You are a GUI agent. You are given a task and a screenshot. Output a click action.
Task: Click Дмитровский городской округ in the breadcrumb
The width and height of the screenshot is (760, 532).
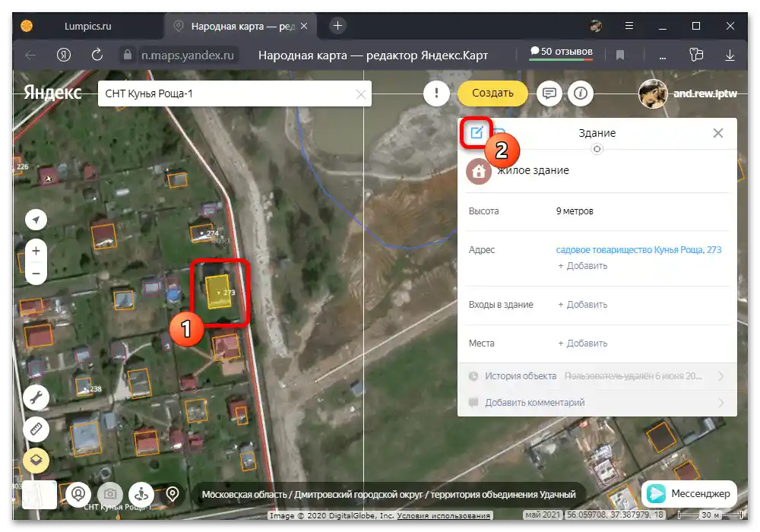tap(359, 495)
